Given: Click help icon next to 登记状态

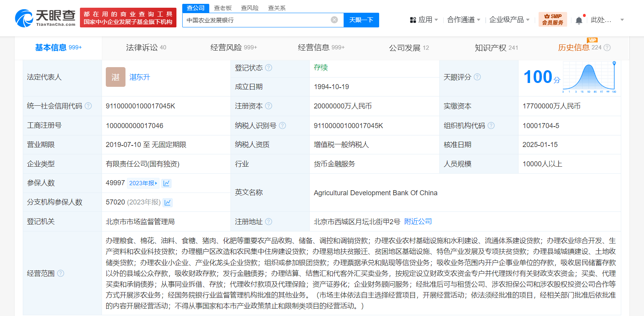Looking at the screenshot, I should pyautogui.click(x=269, y=68).
